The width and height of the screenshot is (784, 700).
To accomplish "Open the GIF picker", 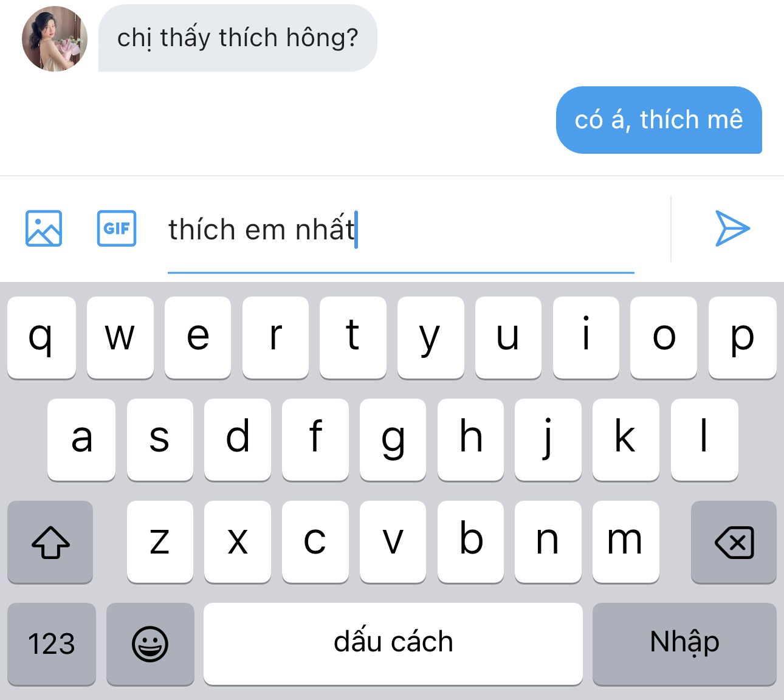I will click(x=117, y=228).
